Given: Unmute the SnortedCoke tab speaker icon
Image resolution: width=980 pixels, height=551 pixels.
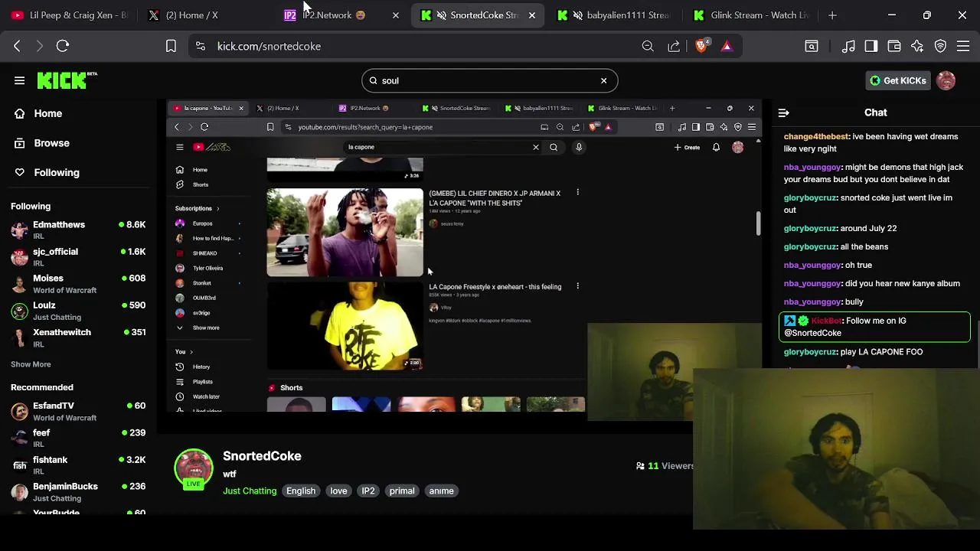Looking at the screenshot, I should pyautogui.click(x=442, y=15).
